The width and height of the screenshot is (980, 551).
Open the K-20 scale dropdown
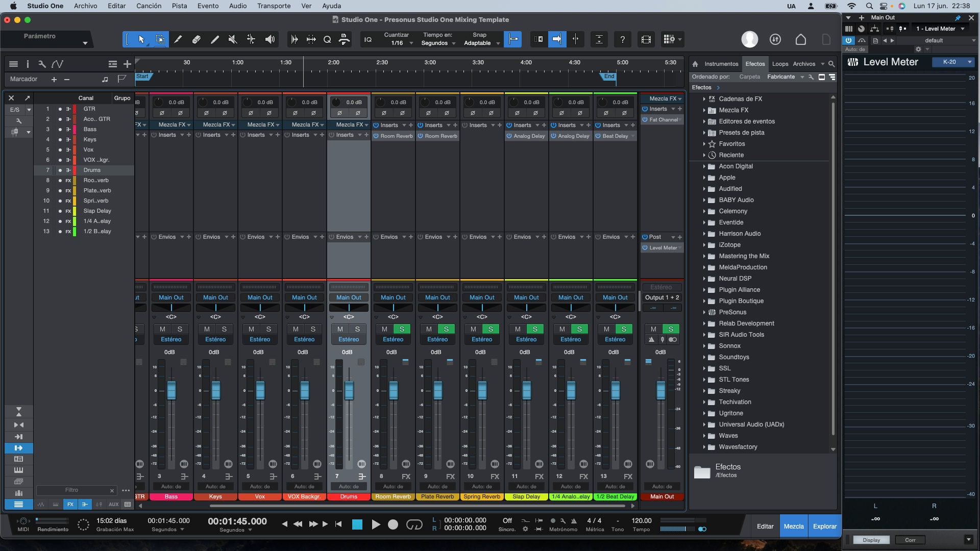point(952,62)
